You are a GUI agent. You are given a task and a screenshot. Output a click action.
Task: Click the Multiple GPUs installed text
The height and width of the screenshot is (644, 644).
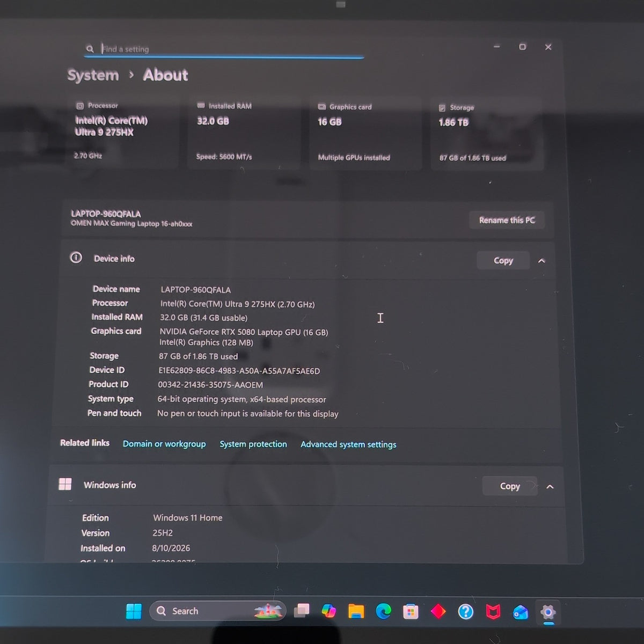[354, 157]
